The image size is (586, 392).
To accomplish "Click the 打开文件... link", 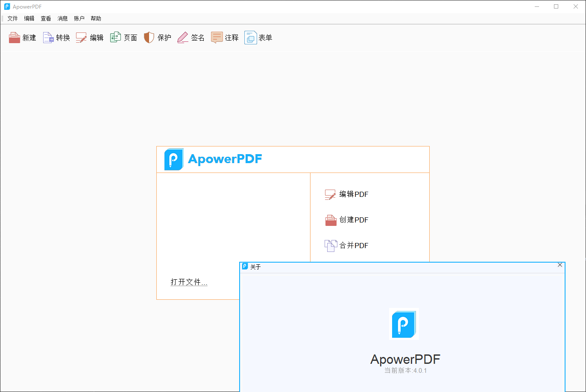I will [x=189, y=282].
